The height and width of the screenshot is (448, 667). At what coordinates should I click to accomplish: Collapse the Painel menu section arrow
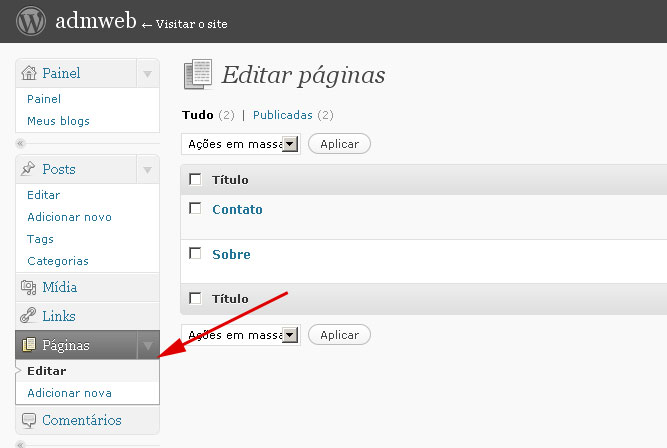[x=147, y=74]
